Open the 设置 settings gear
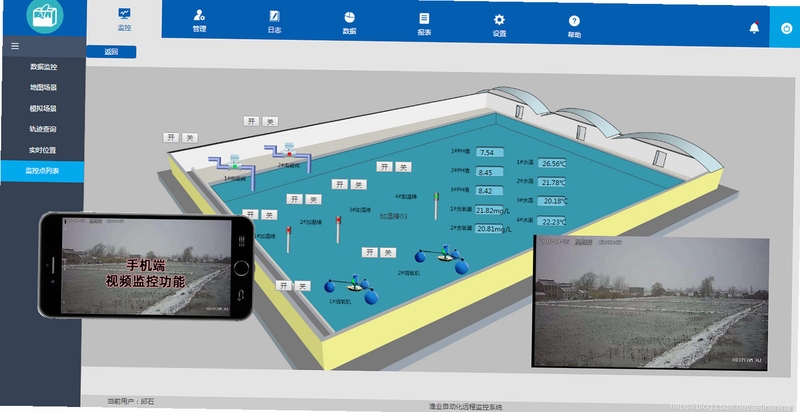 coord(499,25)
